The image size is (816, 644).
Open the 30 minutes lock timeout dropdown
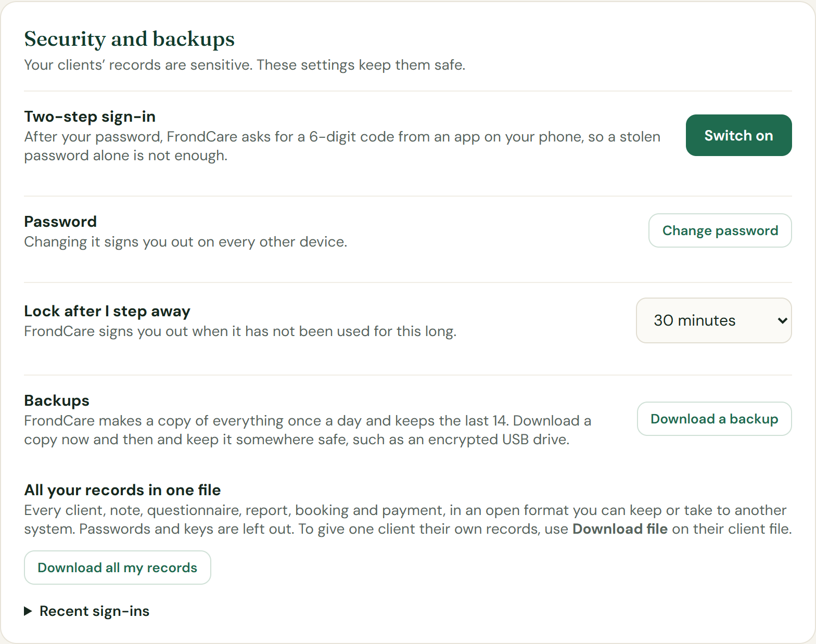(x=714, y=320)
